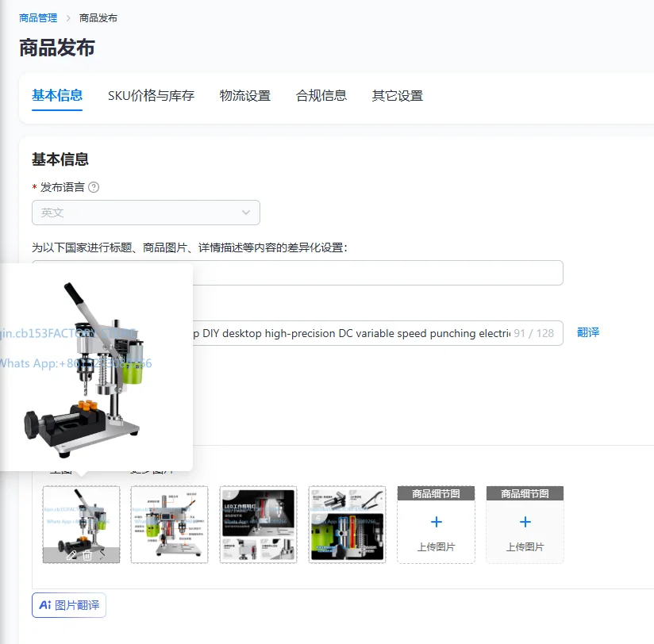Click the country differentiation settings input field
This screenshot has width=654, height=644.
point(378,273)
